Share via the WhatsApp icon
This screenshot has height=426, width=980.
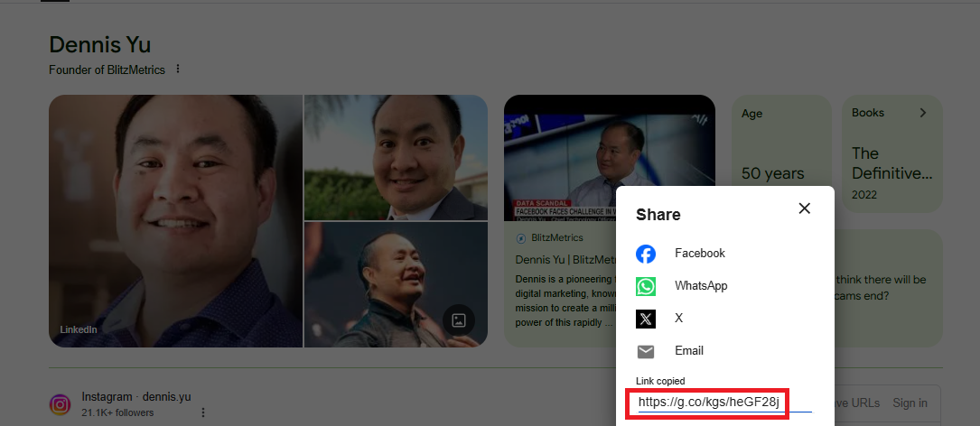point(646,286)
